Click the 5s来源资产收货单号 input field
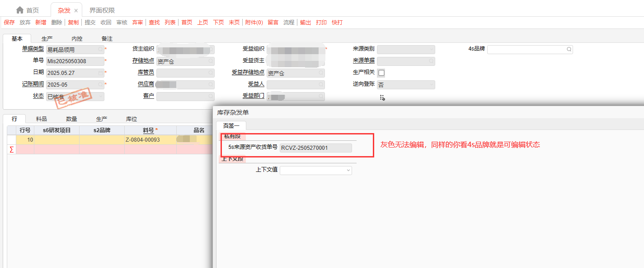The image size is (644, 268). [315, 148]
